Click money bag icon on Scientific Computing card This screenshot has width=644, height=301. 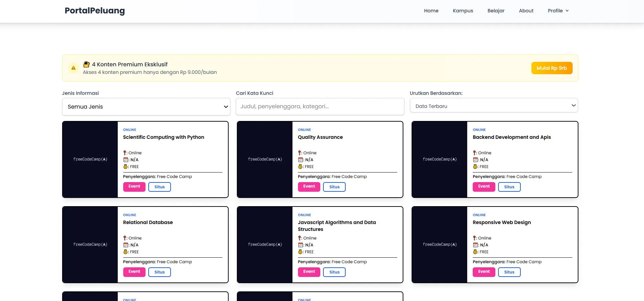coord(125,167)
